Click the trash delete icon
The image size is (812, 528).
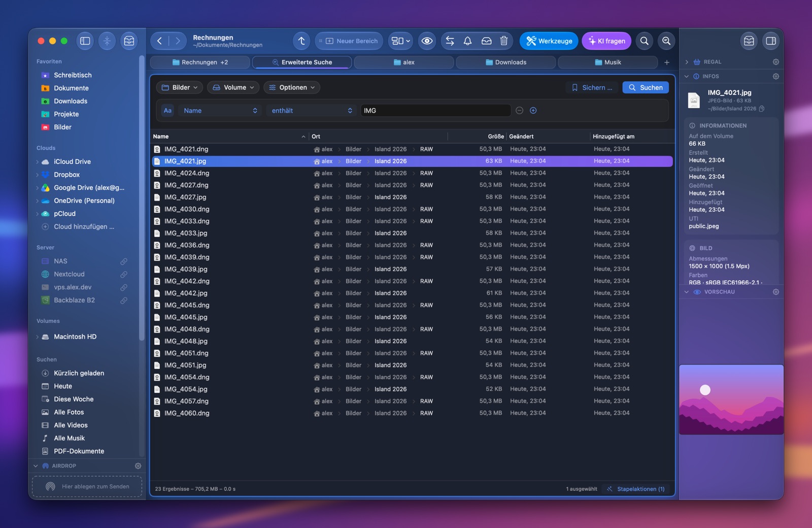click(504, 41)
